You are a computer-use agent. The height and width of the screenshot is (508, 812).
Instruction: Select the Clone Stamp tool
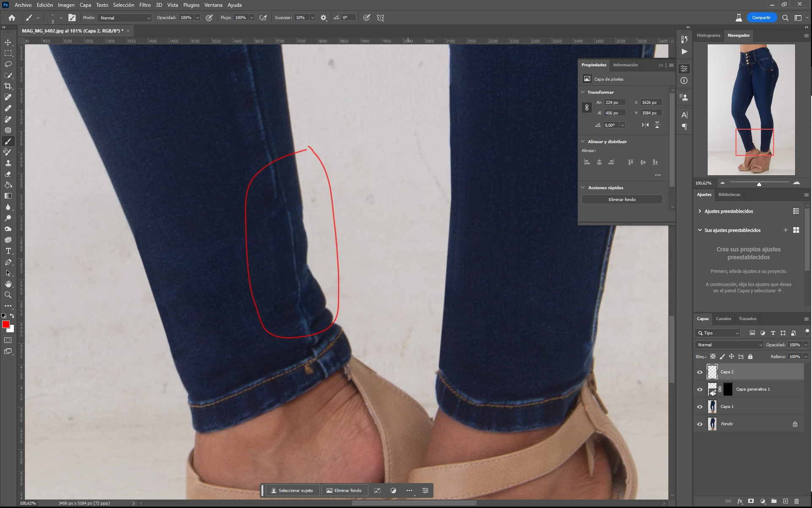tap(8, 163)
